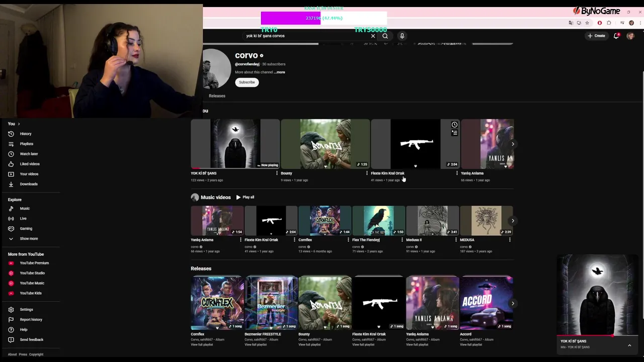Subscribe to corvo channel
Viewport: 644px width, 362px height.
click(247, 82)
